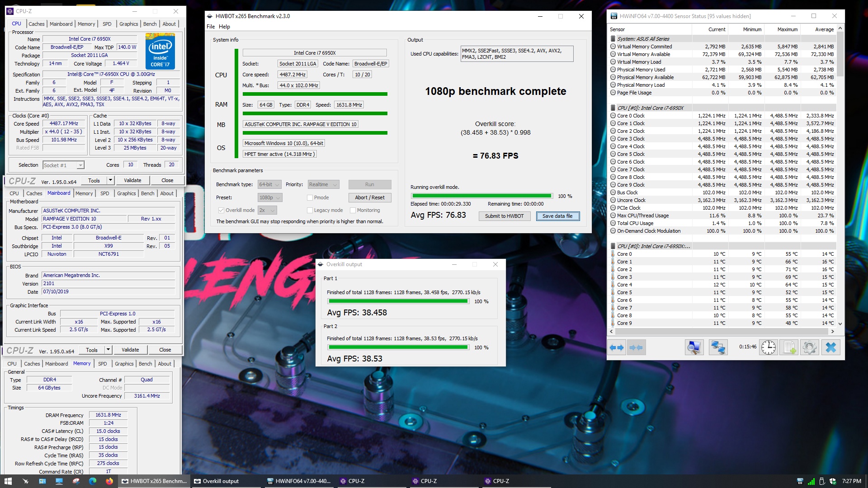
Task: Click Submit to HWBOT button
Action: (x=505, y=216)
